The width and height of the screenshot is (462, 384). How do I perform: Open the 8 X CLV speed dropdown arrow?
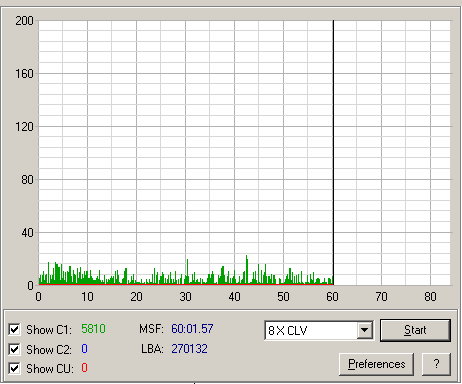365,330
